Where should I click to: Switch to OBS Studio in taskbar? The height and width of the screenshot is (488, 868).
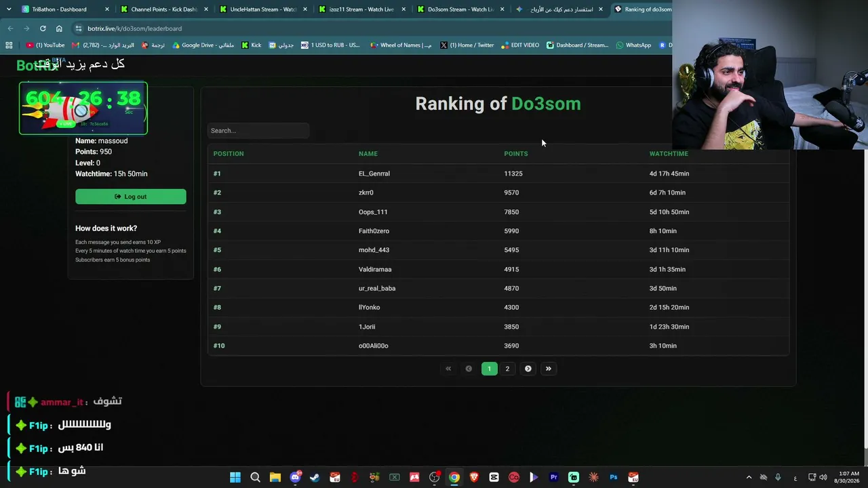click(x=434, y=478)
